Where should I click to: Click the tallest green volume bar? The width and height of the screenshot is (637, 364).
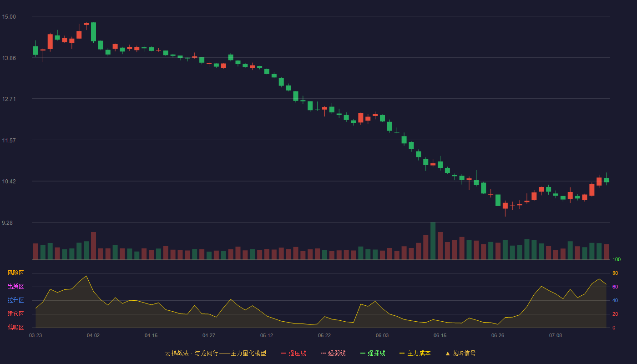pos(433,241)
